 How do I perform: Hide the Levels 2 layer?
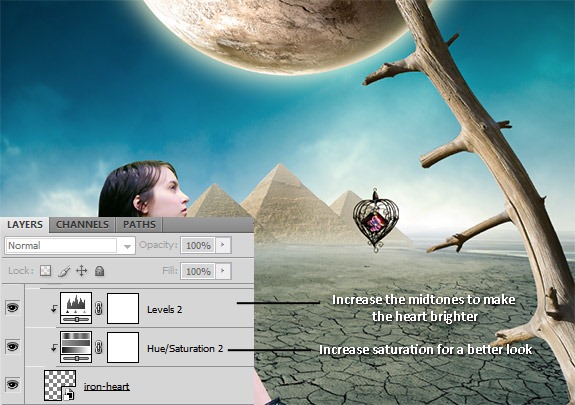(12, 307)
